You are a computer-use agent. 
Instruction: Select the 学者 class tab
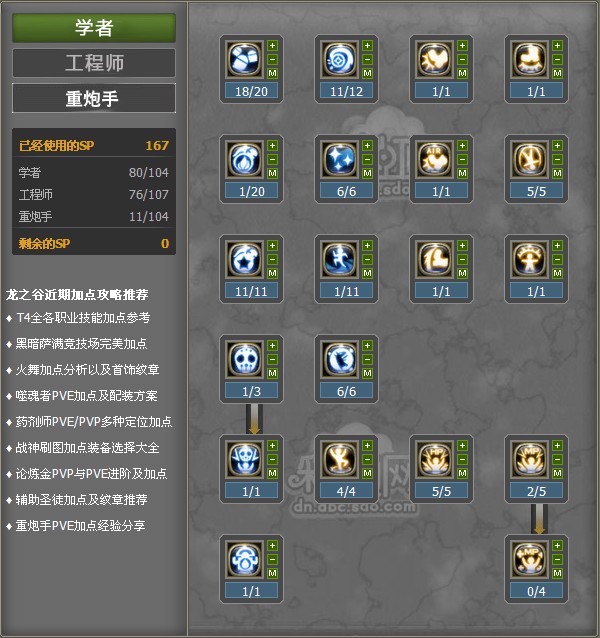pos(94,28)
